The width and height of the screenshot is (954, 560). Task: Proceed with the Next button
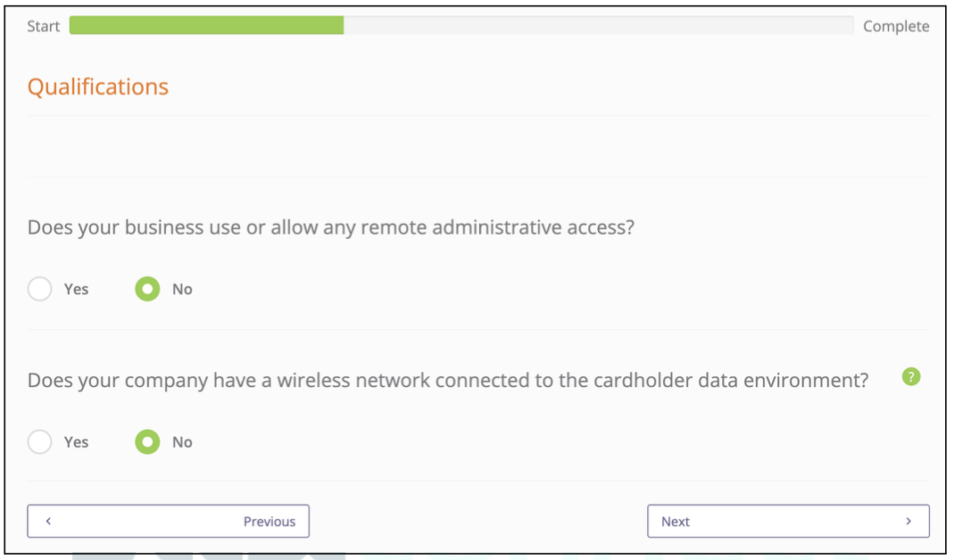point(788,522)
